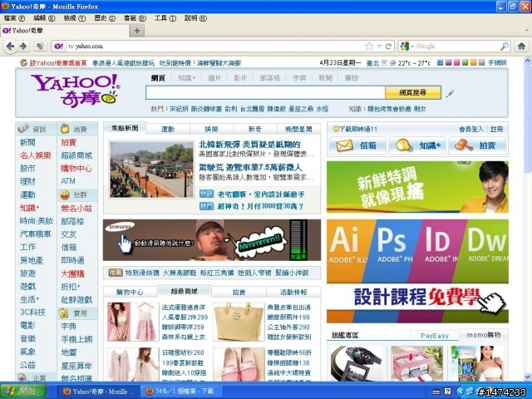Switch to the PayEasy tab

pyautogui.click(x=435, y=336)
